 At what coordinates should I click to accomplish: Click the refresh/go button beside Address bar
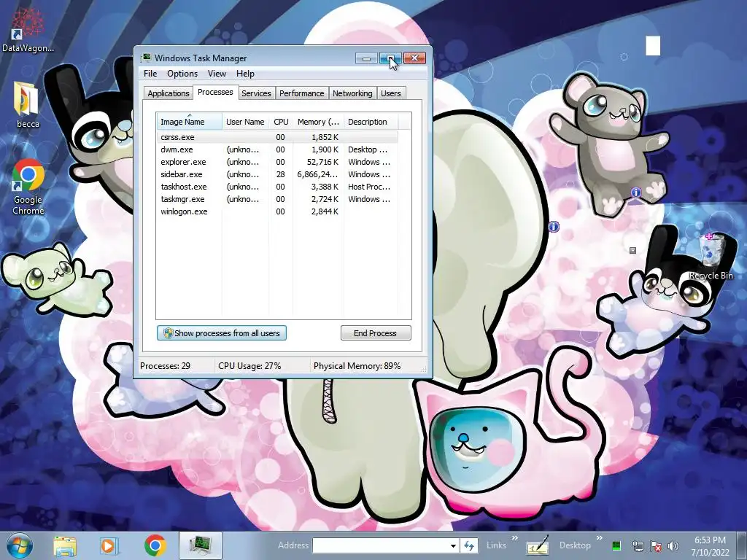tap(469, 545)
